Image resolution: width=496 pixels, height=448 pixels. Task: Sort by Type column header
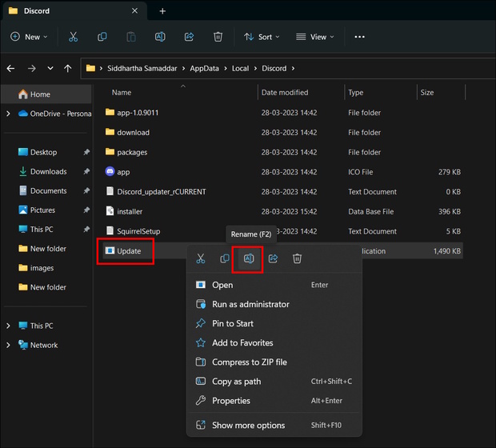point(355,92)
